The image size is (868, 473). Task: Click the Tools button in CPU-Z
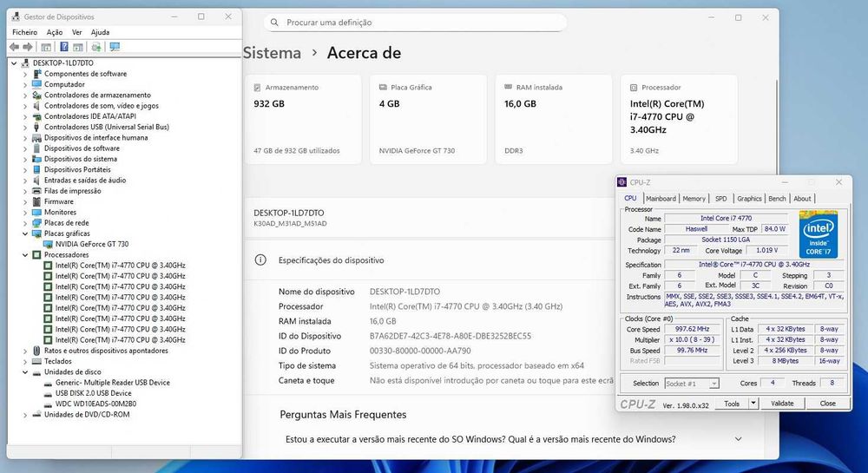pyautogui.click(x=732, y=404)
